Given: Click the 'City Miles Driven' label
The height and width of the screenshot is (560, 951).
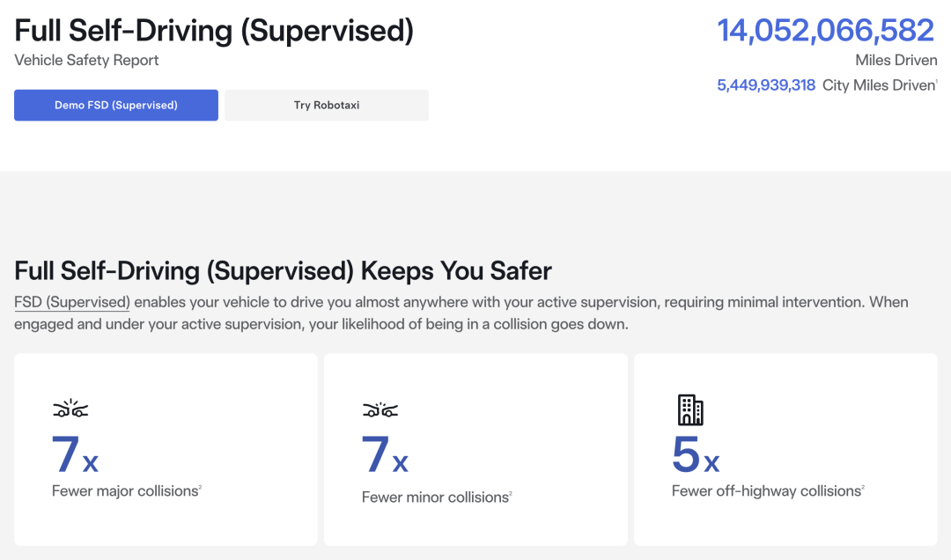Looking at the screenshot, I should click(x=879, y=85).
